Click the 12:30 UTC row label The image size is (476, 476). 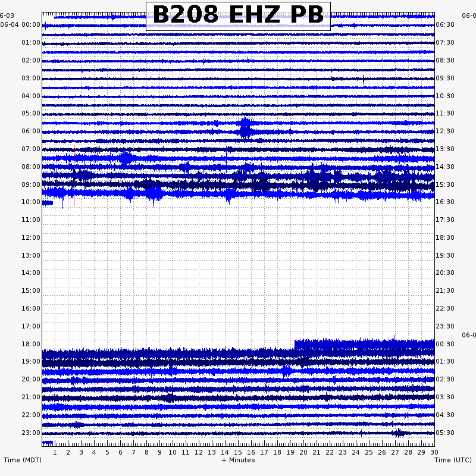445,131
